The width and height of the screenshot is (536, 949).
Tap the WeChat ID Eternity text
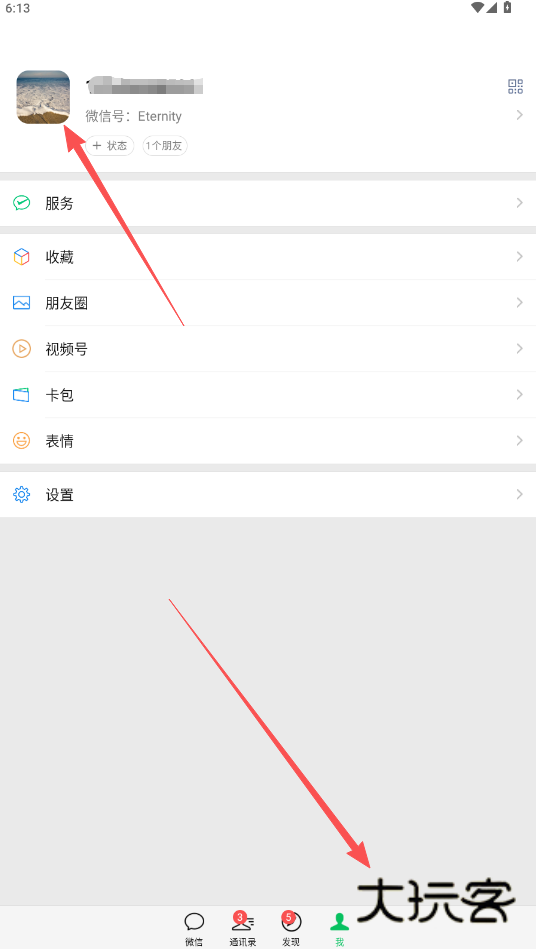(134, 116)
